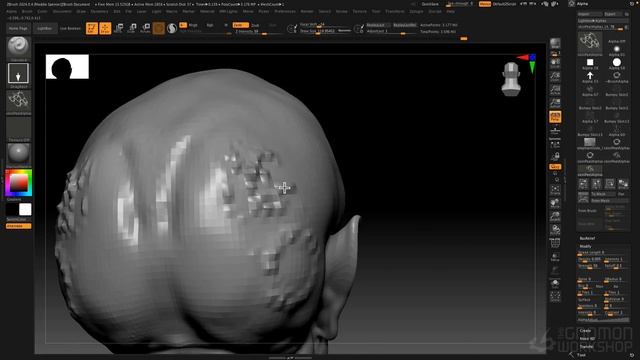
Task: Expand the Create section in Alpha palette
Action: (x=585, y=331)
